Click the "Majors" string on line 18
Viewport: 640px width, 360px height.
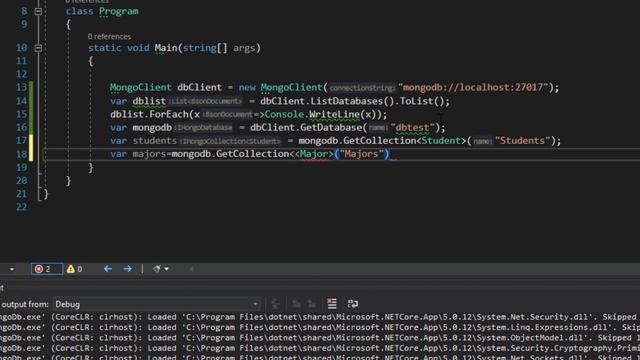(361, 154)
